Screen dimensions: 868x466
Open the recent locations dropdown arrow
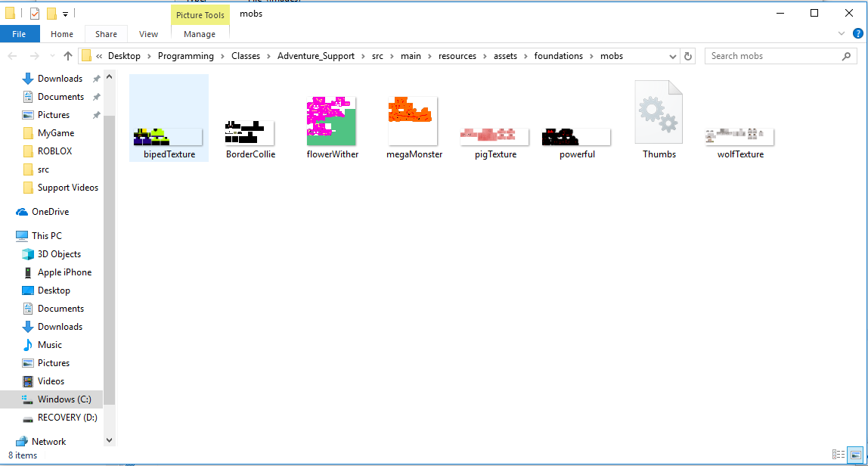point(53,56)
